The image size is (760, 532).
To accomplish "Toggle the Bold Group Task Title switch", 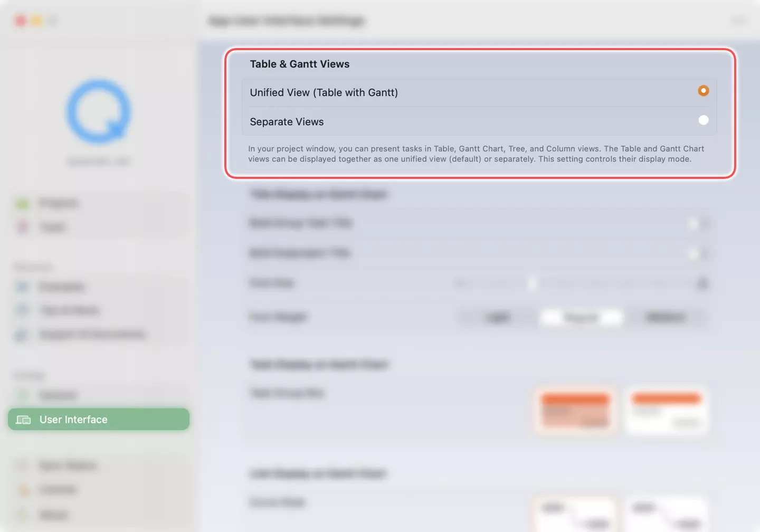I will (x=698, y=224).
